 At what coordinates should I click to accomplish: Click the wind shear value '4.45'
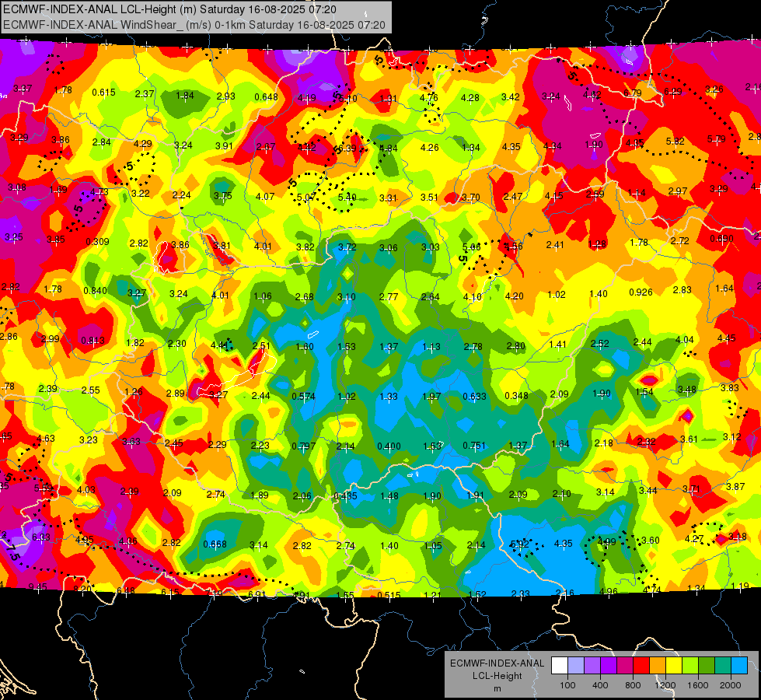pos(727,338)
